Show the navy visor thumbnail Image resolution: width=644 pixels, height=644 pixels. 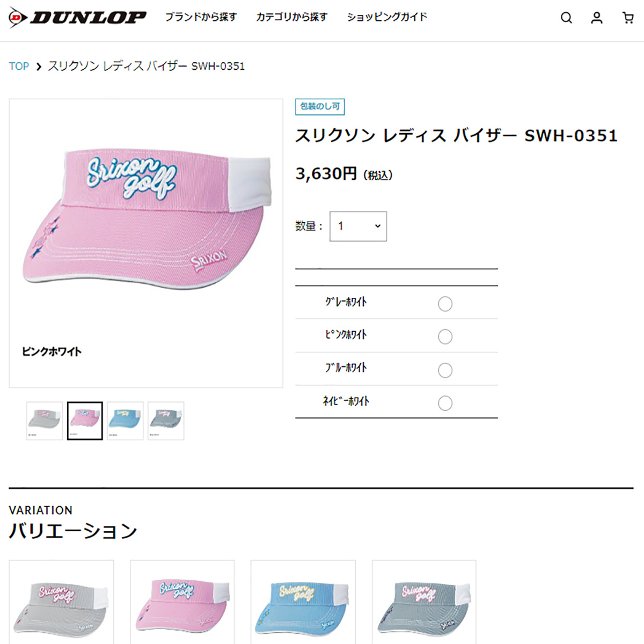166,421
